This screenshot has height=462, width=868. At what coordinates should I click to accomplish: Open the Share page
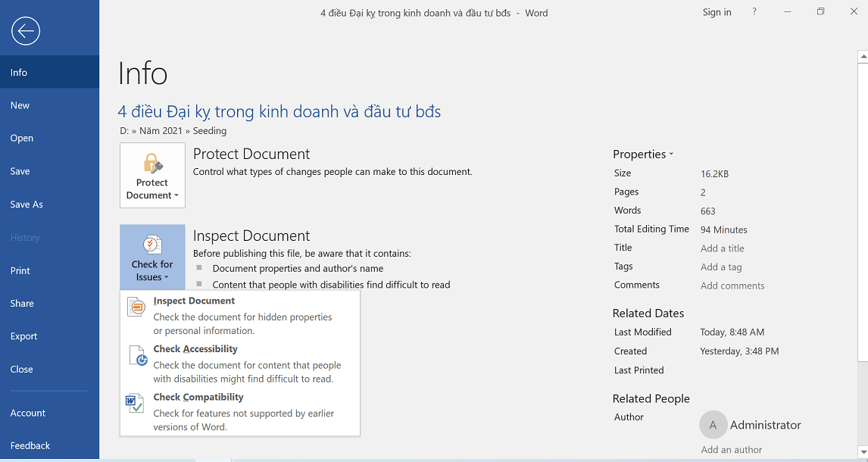(x=49, y=303)
